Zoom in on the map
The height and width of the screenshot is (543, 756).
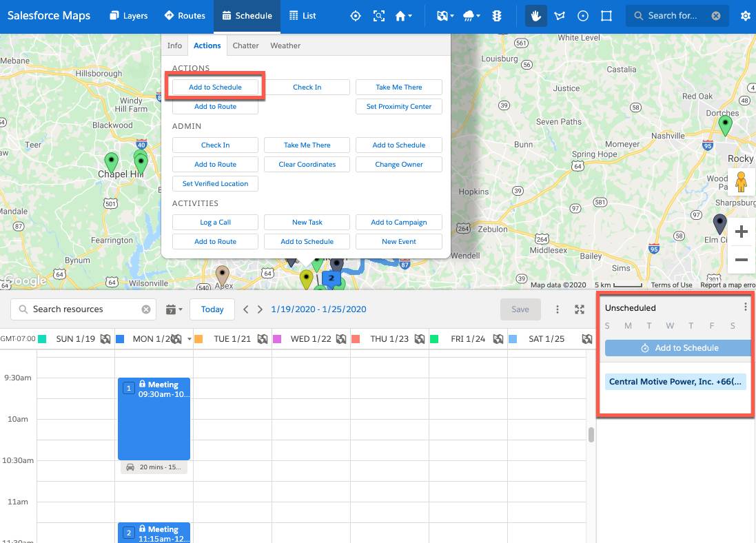point(741,232)
